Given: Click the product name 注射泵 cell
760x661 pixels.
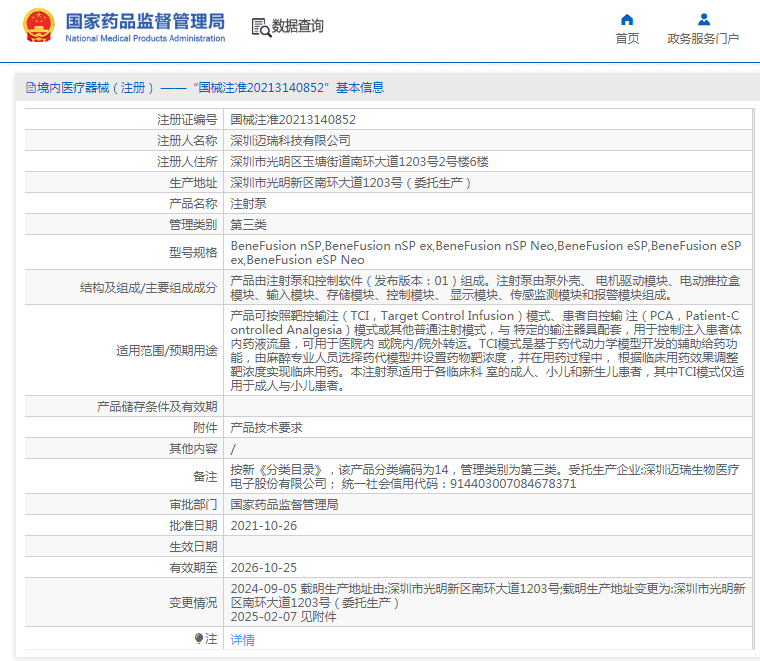Looking at the screenshot, I should tap(248, 203).
